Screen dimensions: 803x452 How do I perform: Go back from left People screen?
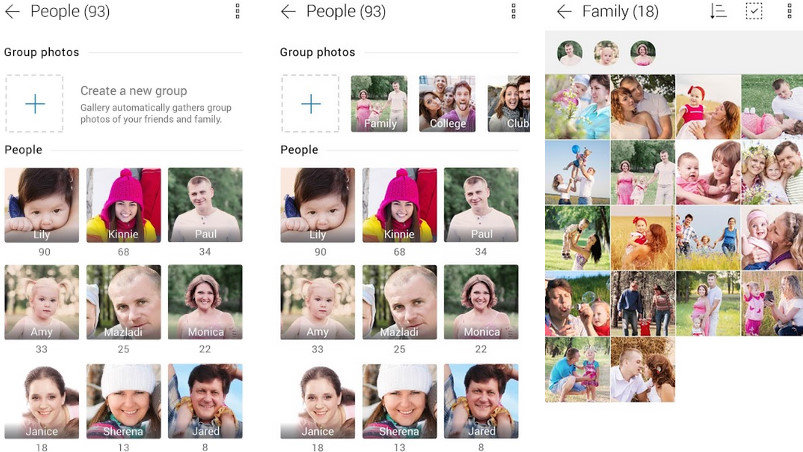pyautogui.click(x=12, y=12)
